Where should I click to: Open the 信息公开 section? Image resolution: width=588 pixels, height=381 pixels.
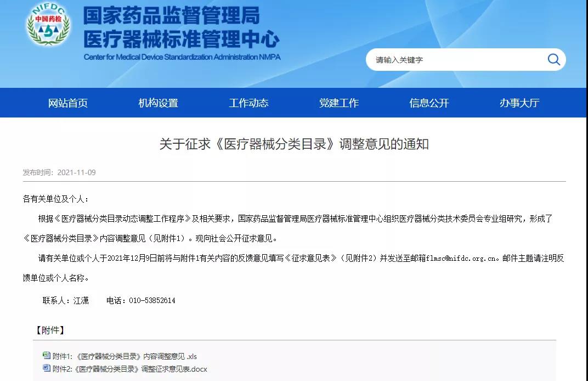[429, 103]
